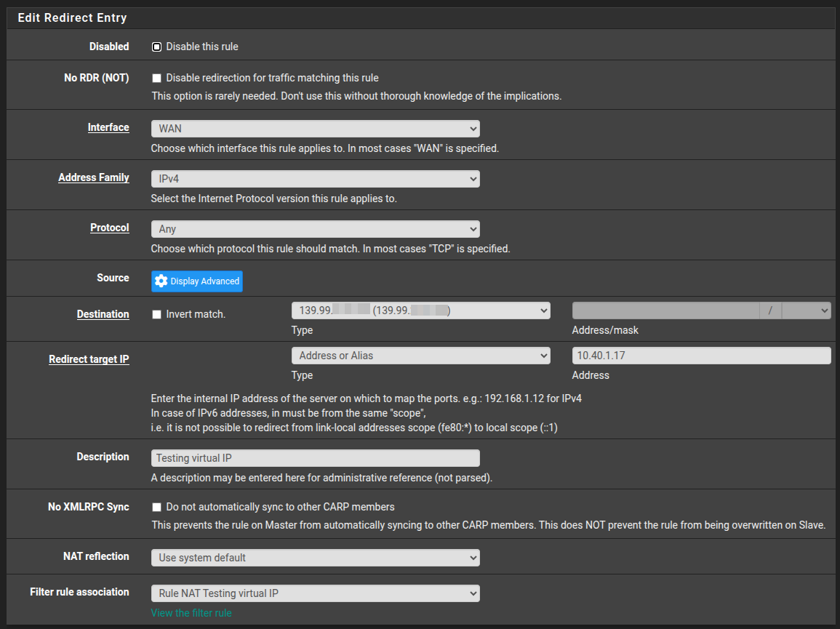840x629 pixels.
Task: Click the No RDR (NOT) label
Action: 97,78
